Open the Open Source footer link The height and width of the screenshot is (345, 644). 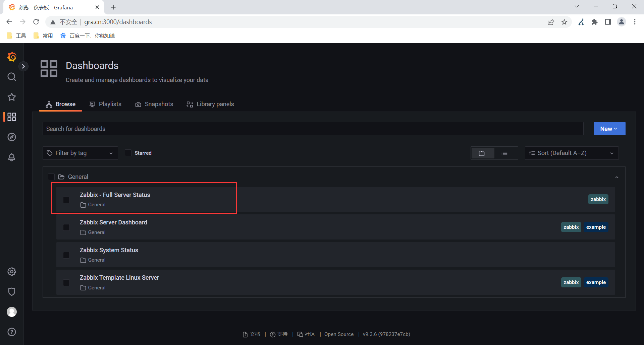click(x=339, y=334)
